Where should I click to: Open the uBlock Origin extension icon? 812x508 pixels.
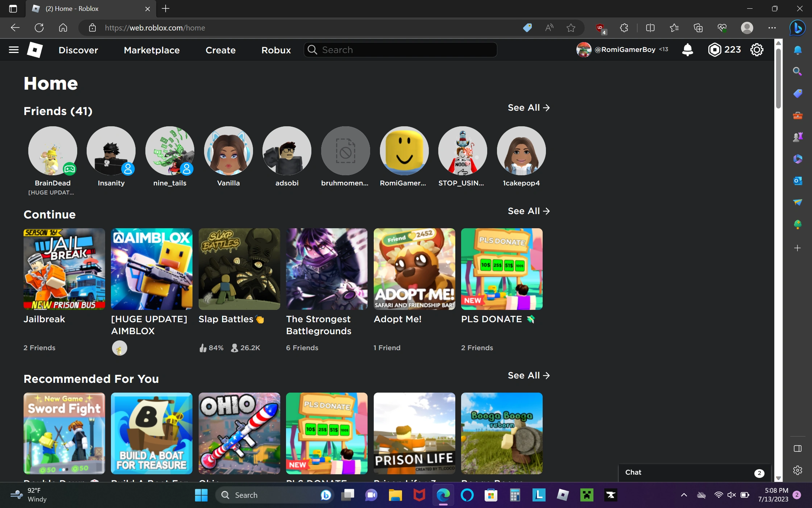pyautogui.click(x=600, y=28)
